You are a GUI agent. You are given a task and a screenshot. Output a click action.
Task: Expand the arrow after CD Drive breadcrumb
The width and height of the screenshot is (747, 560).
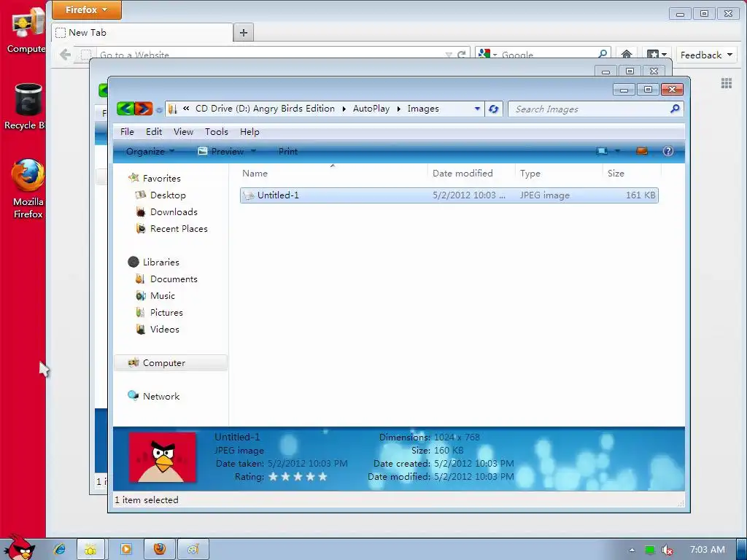pos(344,109)
